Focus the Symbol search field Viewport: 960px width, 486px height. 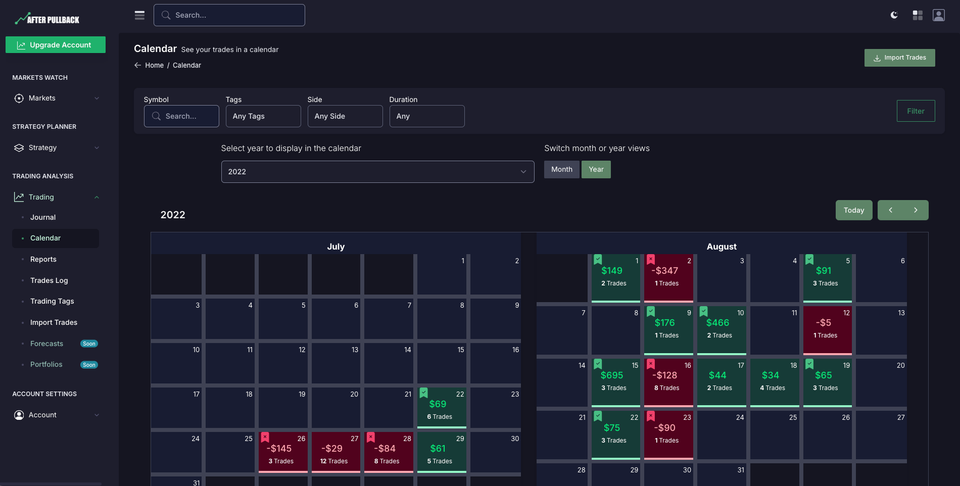point(181,116)
